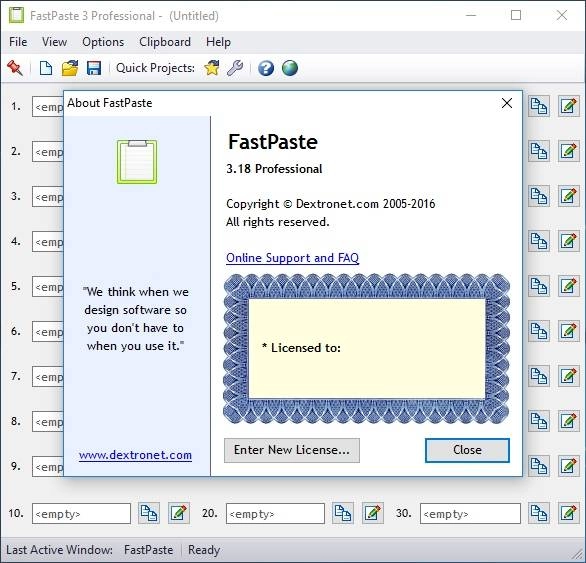Image resolution: width=586 pixels, height=563 pixels.
Task: Save the project with the floppy disk icon
Action: tap(94, 68)
